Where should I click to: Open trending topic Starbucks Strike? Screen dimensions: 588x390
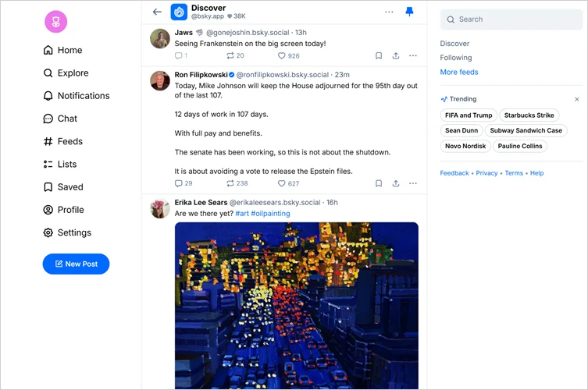(529, 115)
